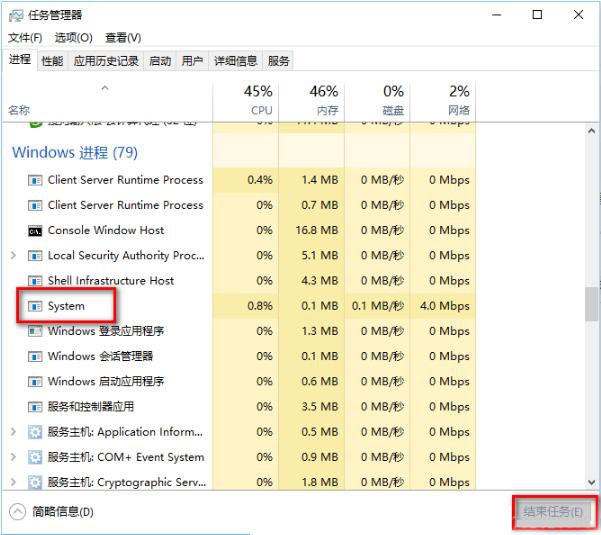Click the Task Manager title bar icon
601x535 pixels.
[16, 15]
